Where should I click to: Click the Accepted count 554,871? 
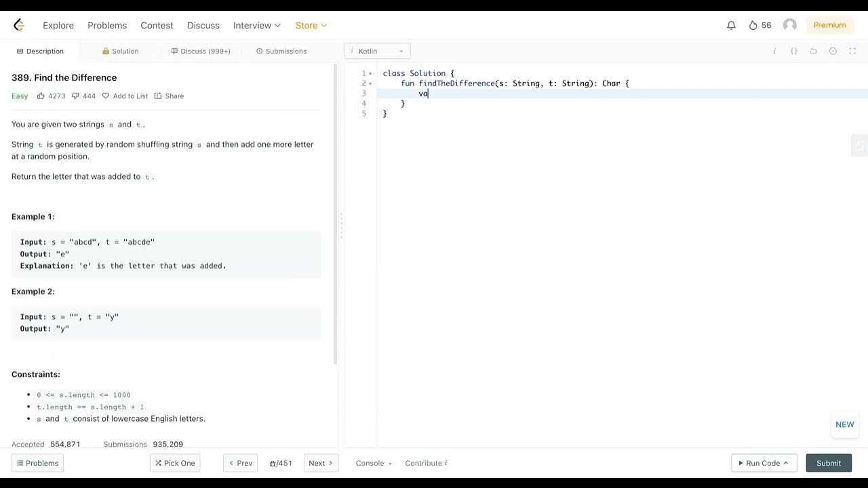tap(65, 444)
